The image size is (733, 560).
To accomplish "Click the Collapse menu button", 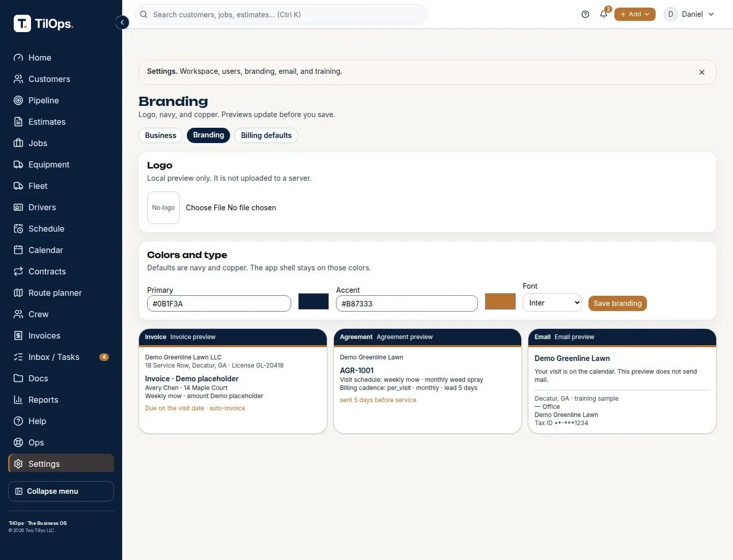I will pos(61,491).
